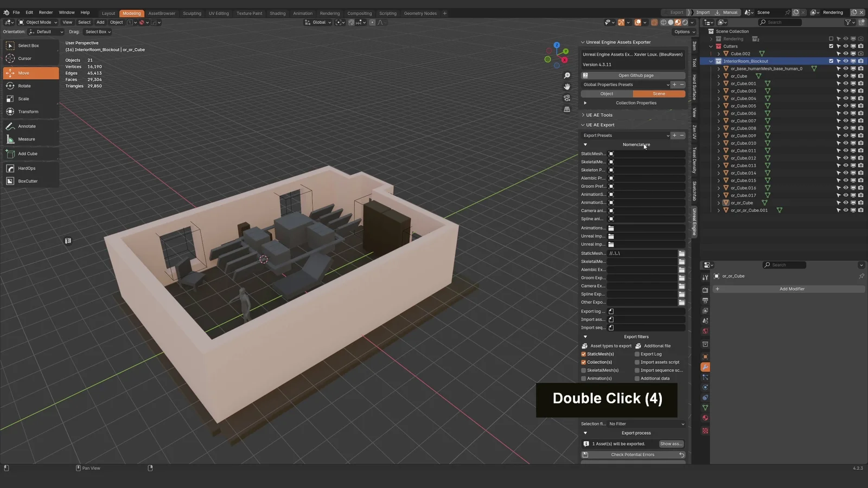Collapse the InteriorRoom_Blockout collection

point(711,61)
